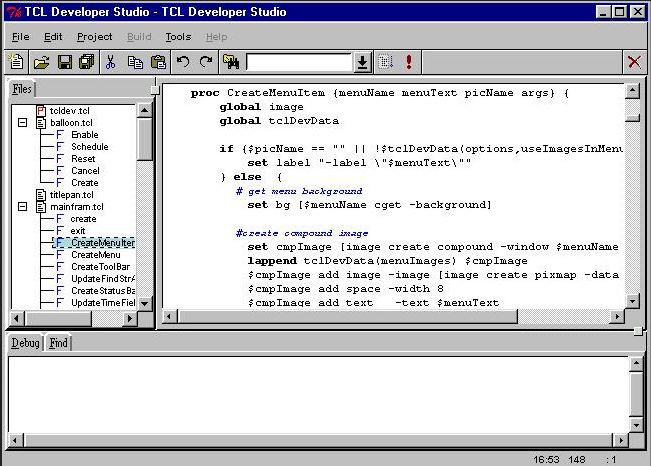Run the script with the red exclamation icon

[409, 62]
